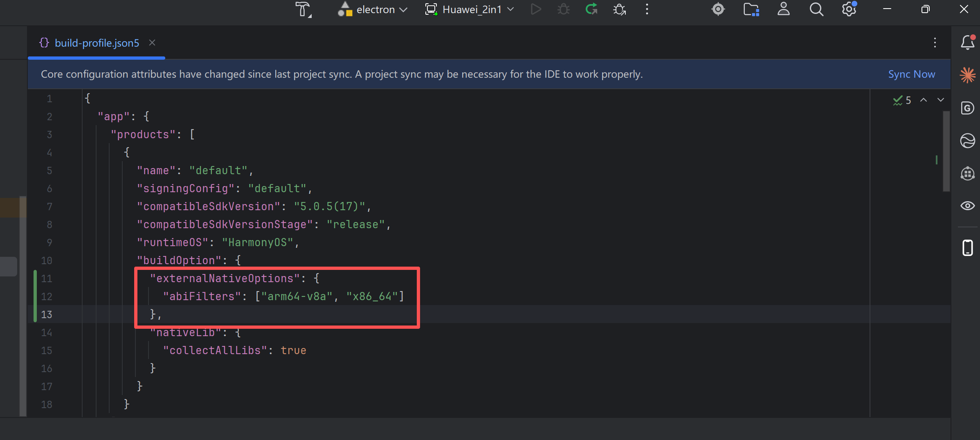Open the user account icon
The image size is (980, 440).
[x=783, y=9]
